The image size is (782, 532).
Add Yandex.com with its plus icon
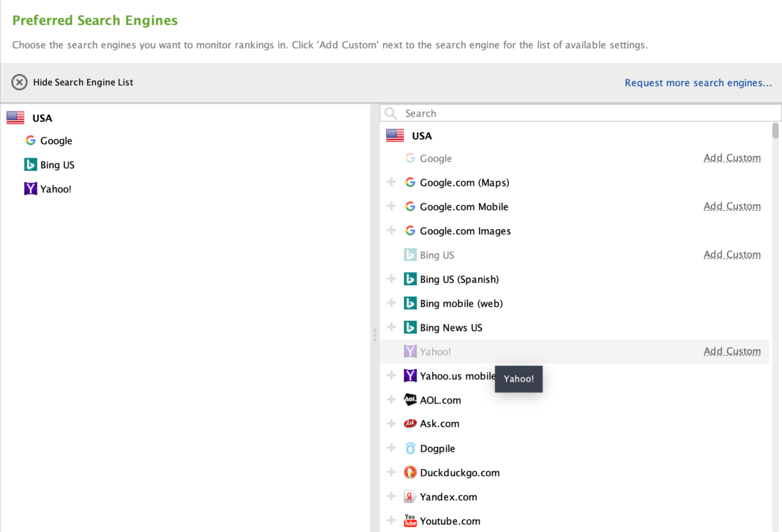pyautogui.click(x=392, y=496)
